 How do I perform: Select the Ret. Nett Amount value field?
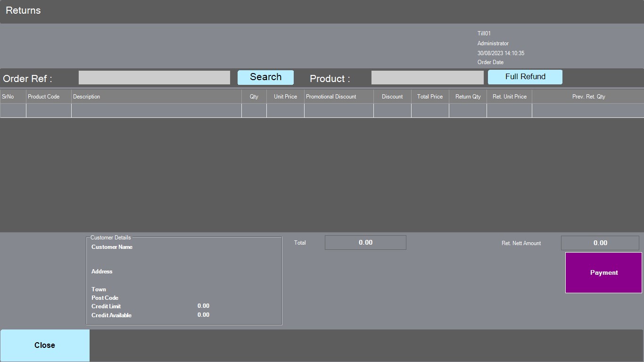coord(600,243)
